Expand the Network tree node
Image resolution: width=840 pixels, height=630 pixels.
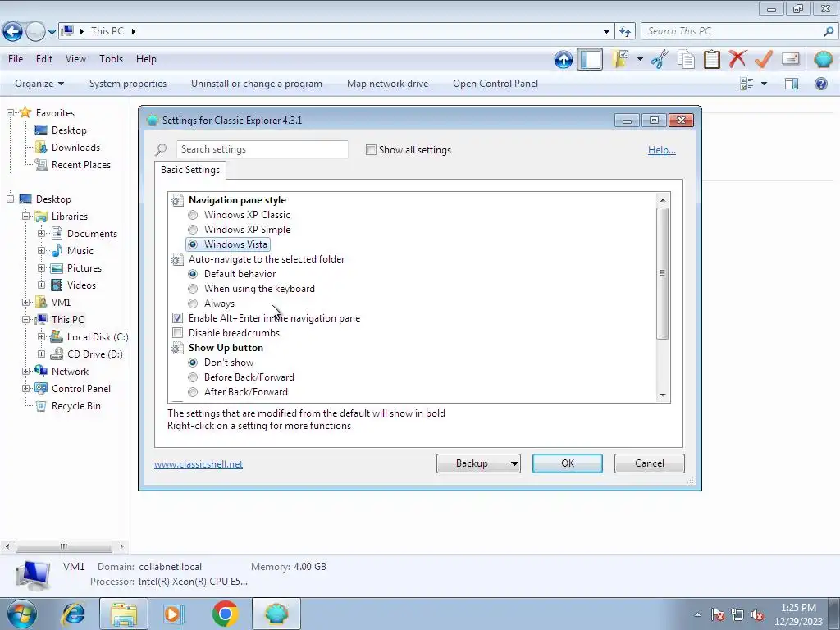[25, 372]
